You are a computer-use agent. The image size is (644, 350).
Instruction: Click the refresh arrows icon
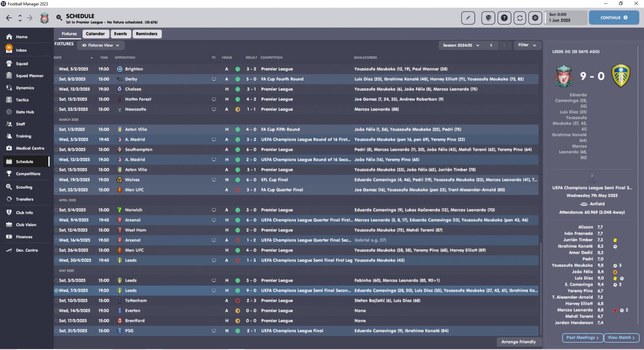point(520,18)
